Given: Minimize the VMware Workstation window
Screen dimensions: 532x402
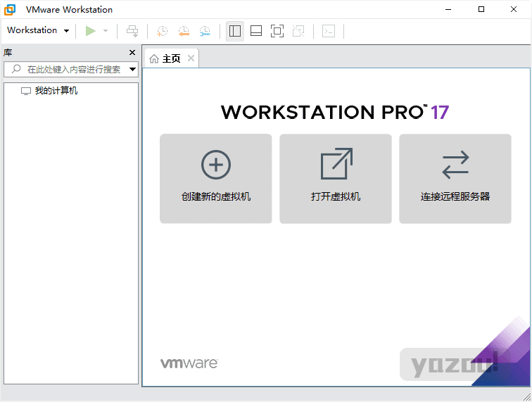Looking at the screenshot, I should pyautogui.click(x=448, y=9).
